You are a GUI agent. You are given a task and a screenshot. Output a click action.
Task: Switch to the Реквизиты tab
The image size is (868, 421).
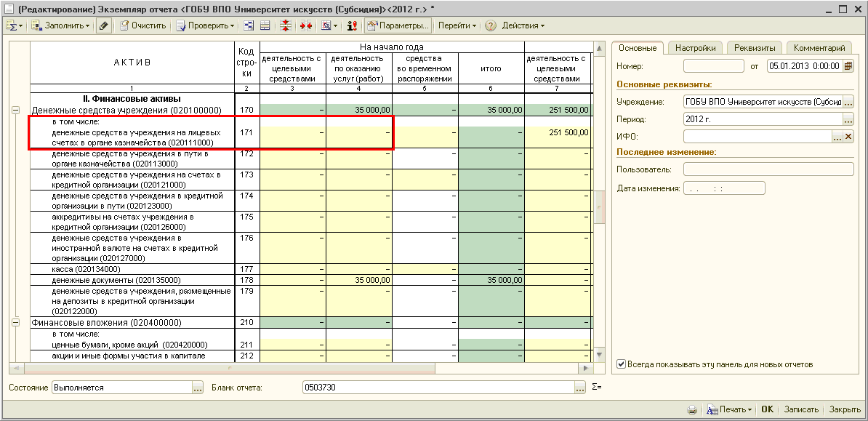pyautogui.click(x=755, y=48)
